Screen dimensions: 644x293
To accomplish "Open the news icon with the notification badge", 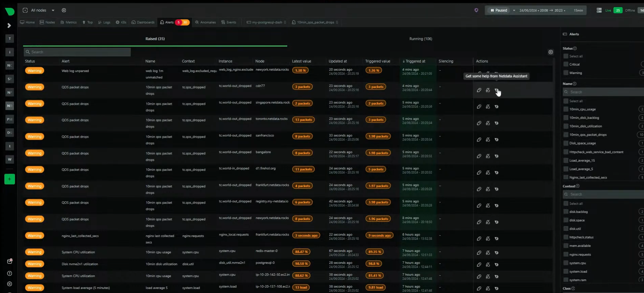I will [10, 261].
